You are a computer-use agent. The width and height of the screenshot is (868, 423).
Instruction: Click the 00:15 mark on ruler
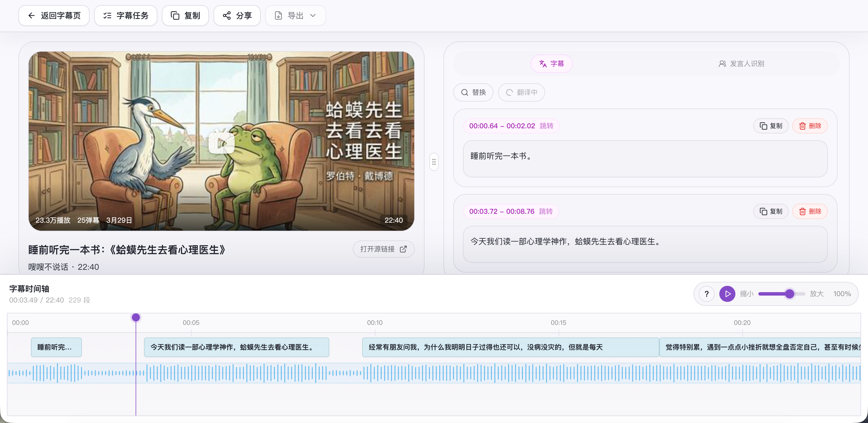point(558,323)
